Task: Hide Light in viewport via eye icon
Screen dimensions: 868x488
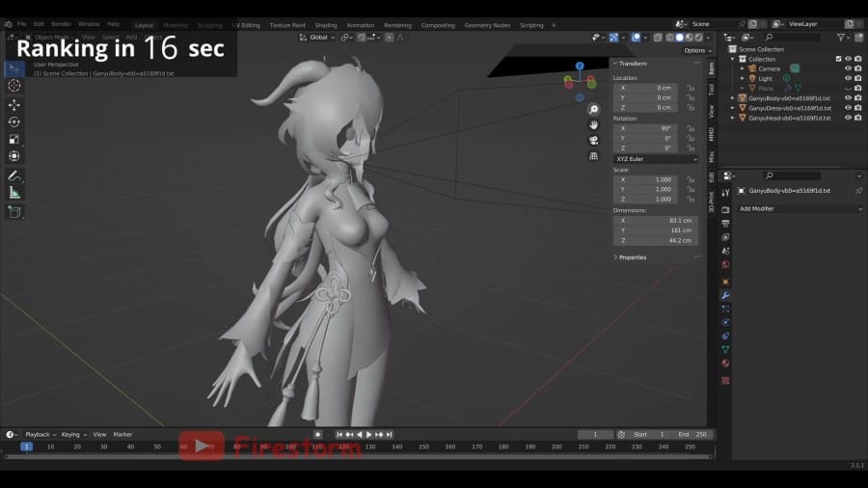Action: tap(848, 78)
